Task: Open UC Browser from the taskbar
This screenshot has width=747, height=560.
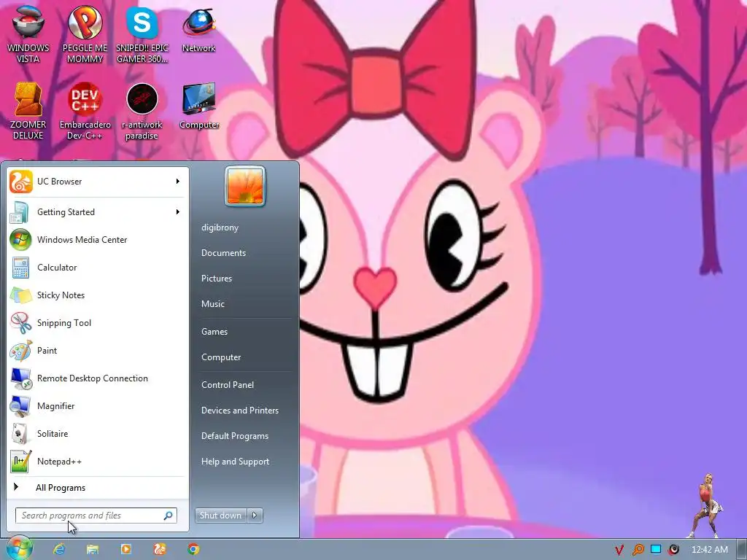Action: [160, 549]
